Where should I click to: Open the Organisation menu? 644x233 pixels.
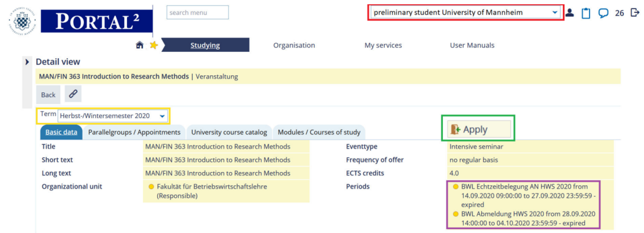[294, 45]
